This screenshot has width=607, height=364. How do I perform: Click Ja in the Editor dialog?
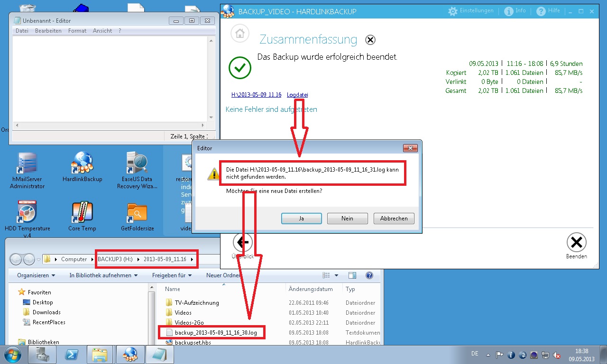click(x=302, y=218)
